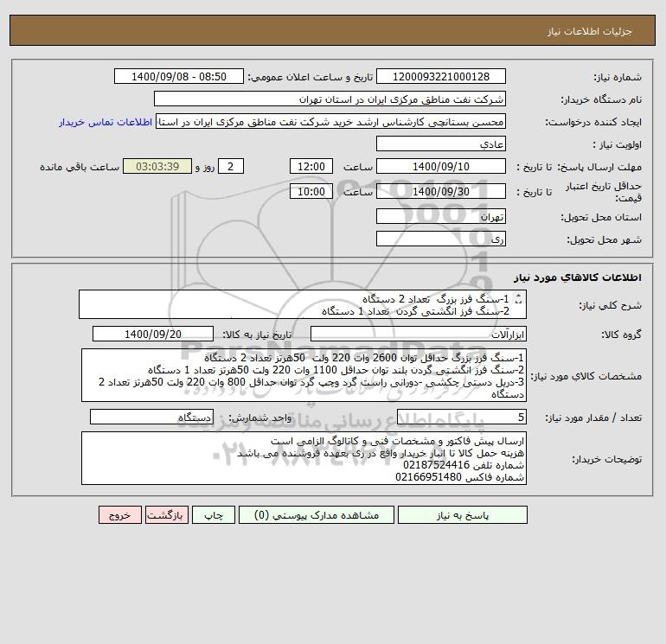Click the نام دستگاه خریدار field

[330, 99]
